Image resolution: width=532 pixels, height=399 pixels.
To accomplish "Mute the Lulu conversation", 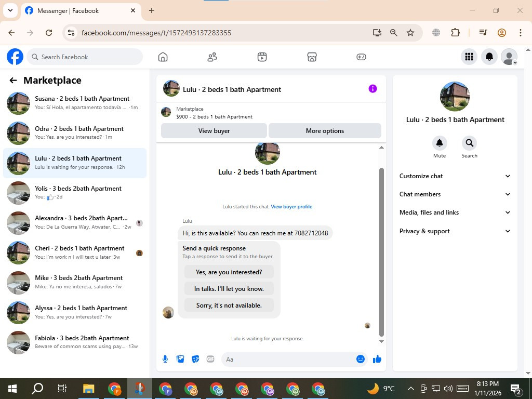I will tap(440, 143).
